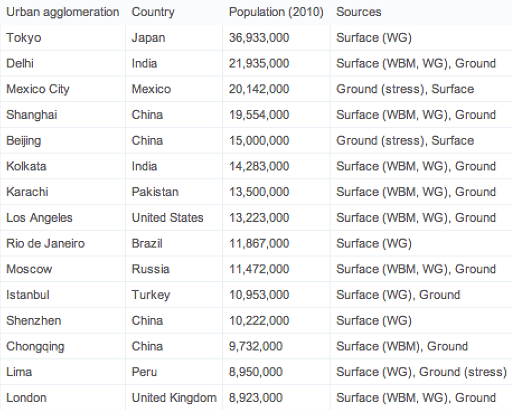Click Chongqing's population value 9,732,000
Image resolution: width=512 pixels, height=410 pixels.
click(x=256, y=346)
